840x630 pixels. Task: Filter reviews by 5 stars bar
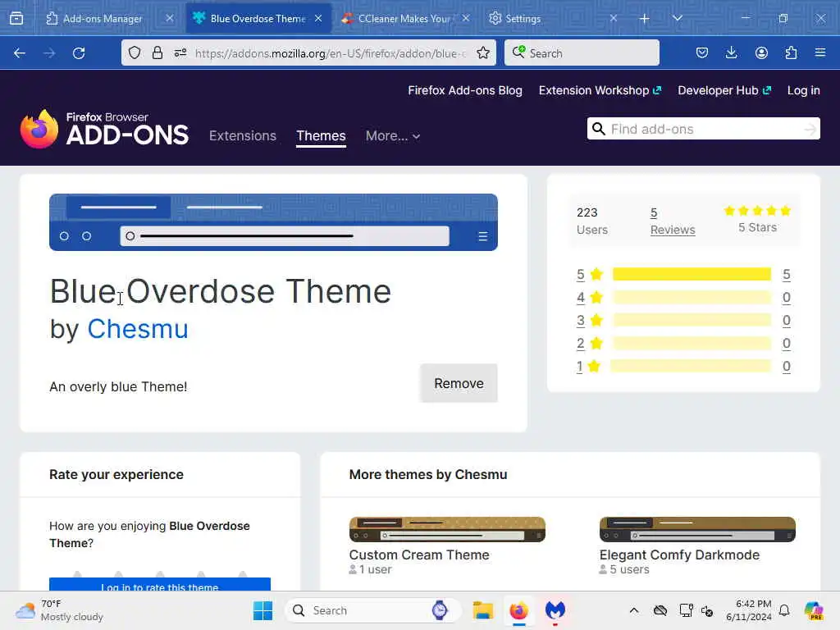point(692,274)
